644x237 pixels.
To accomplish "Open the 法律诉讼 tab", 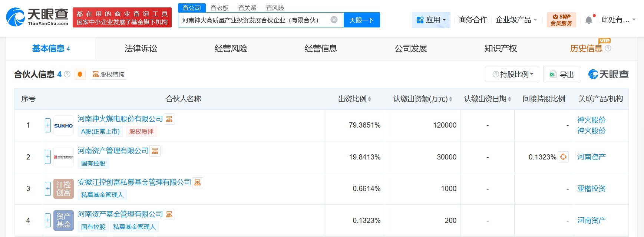I will coord(141,49).
